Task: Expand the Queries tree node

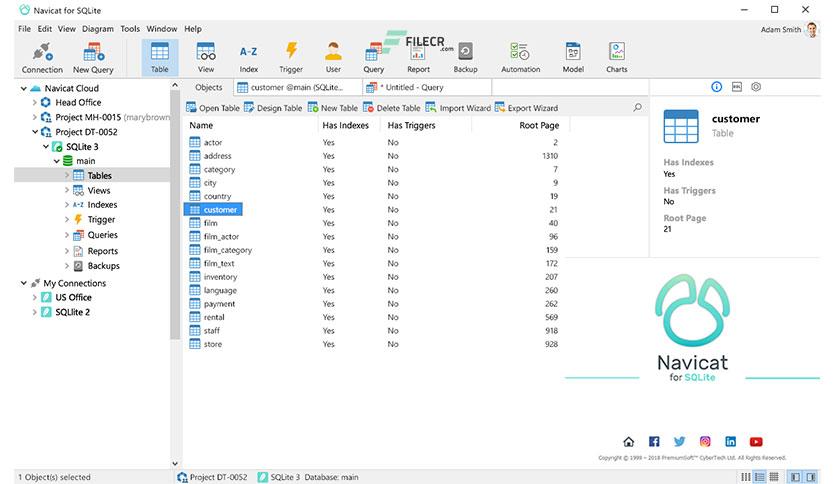Action: coord(67,235)
